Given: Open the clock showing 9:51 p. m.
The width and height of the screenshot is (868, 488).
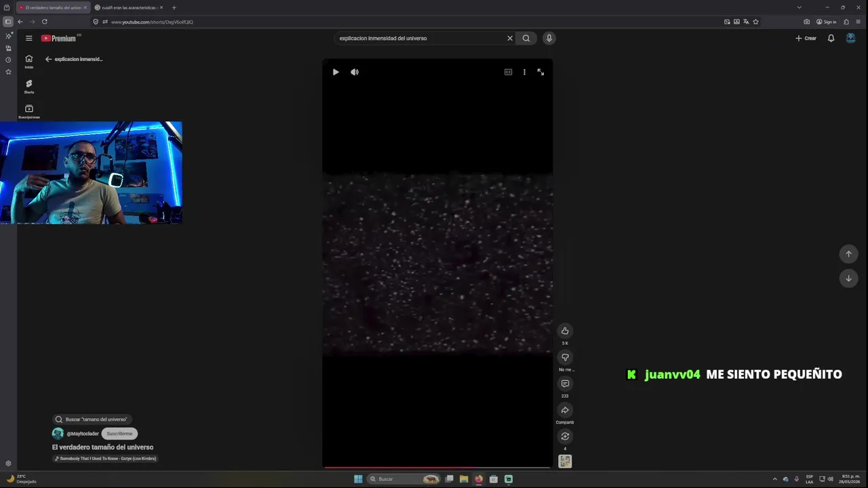Looking at the screenshot, I should point(850,479).
